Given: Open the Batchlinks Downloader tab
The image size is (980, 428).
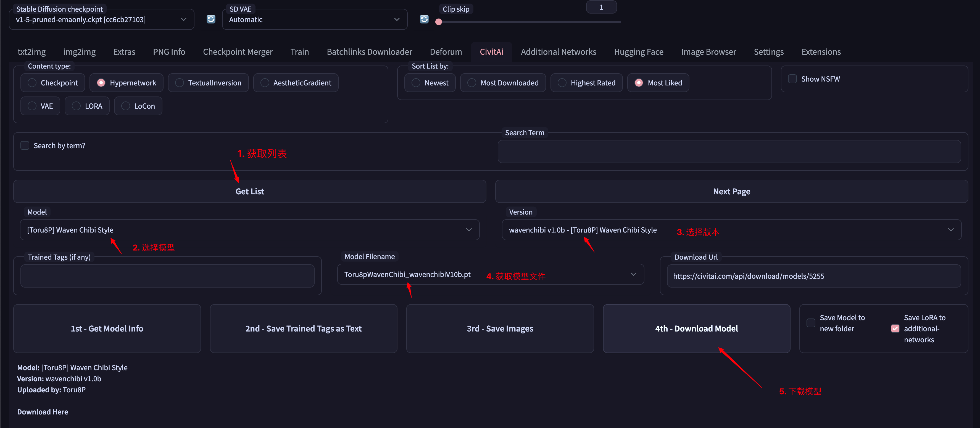Looking at the screenshot, I should click(x=369, y=52).
